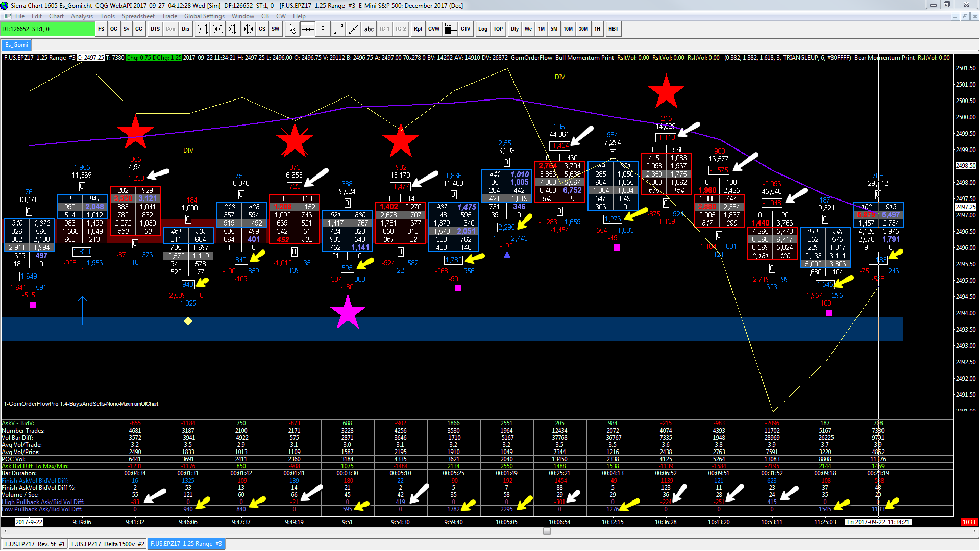This screenshot has height=551, width=980.
Task: Click the Es_Gomi chartbook tab
Action: pyautogui.click(x=16, y=45)
